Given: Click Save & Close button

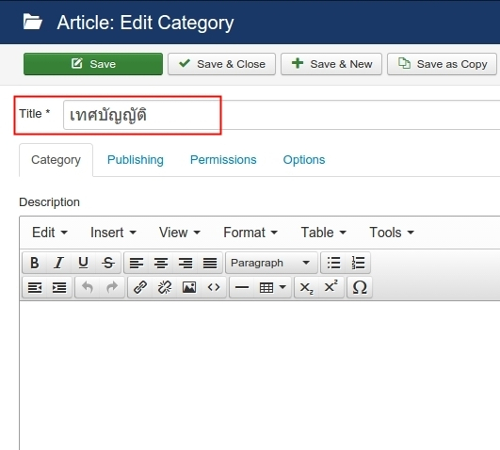Looking at the screenshot, I should (222, 64).
